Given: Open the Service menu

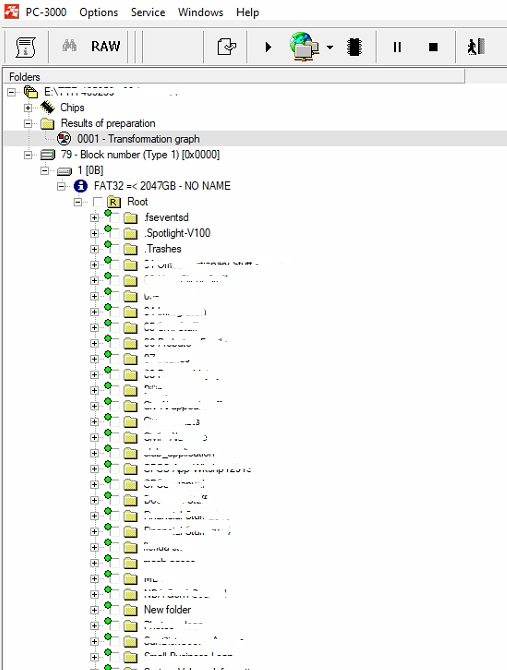Looking at the screenshot, I should click(x=148, y=12).
